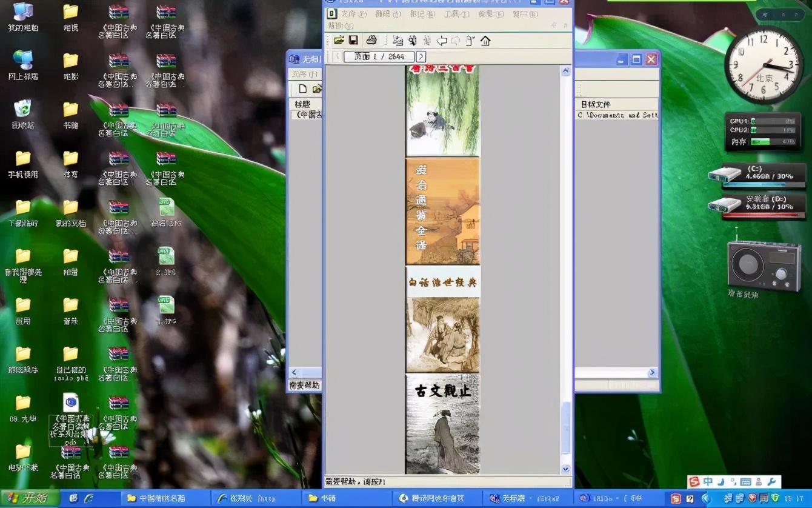Click the page number field

tap(379, 56)
